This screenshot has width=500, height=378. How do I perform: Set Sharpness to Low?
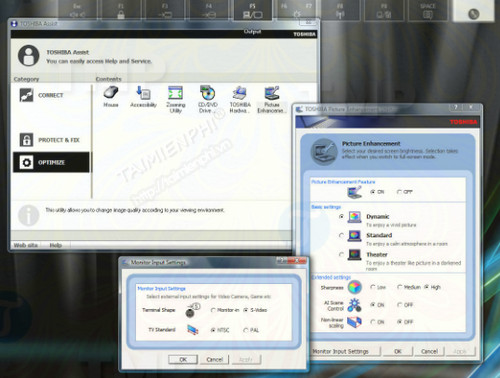tap(373, 287)
